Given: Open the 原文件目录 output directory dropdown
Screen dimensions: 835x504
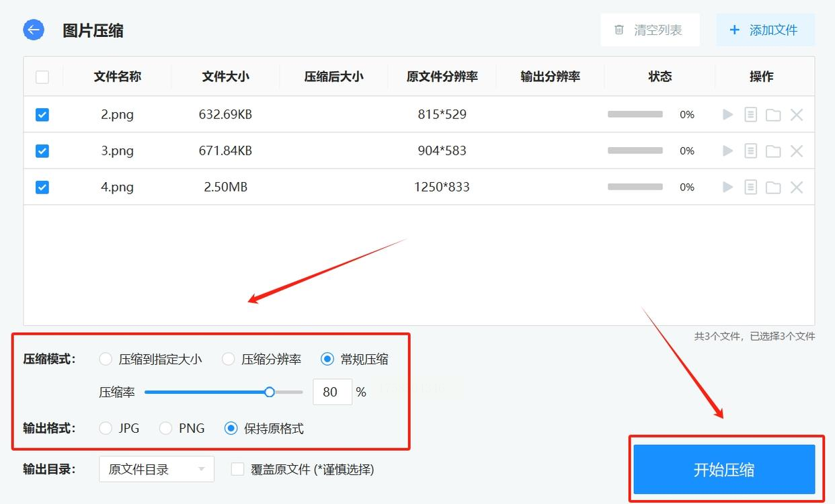Looking at the screenshot, I should click(x=157, y=469).
